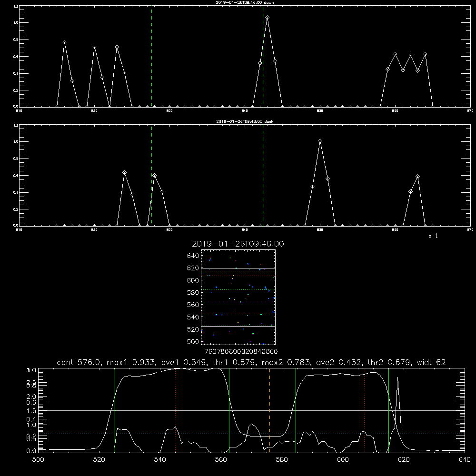Click bottom plot x-axis label 580

tap(282, 460)
